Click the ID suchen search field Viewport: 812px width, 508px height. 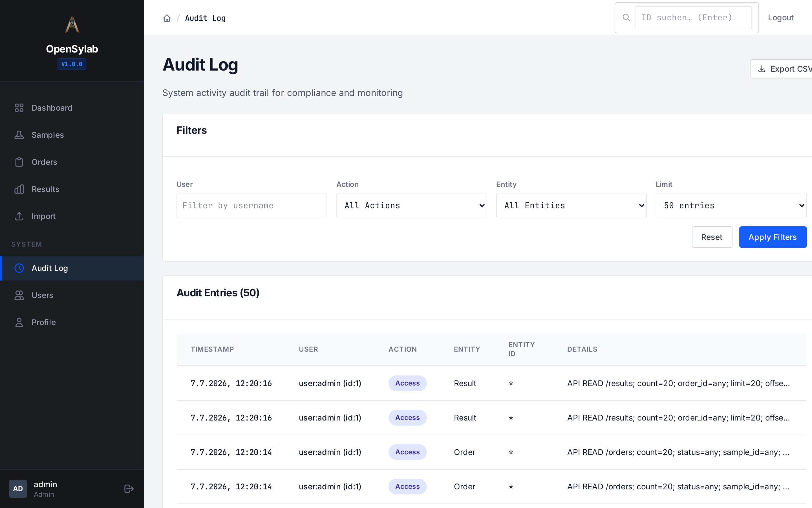[693, 17]
